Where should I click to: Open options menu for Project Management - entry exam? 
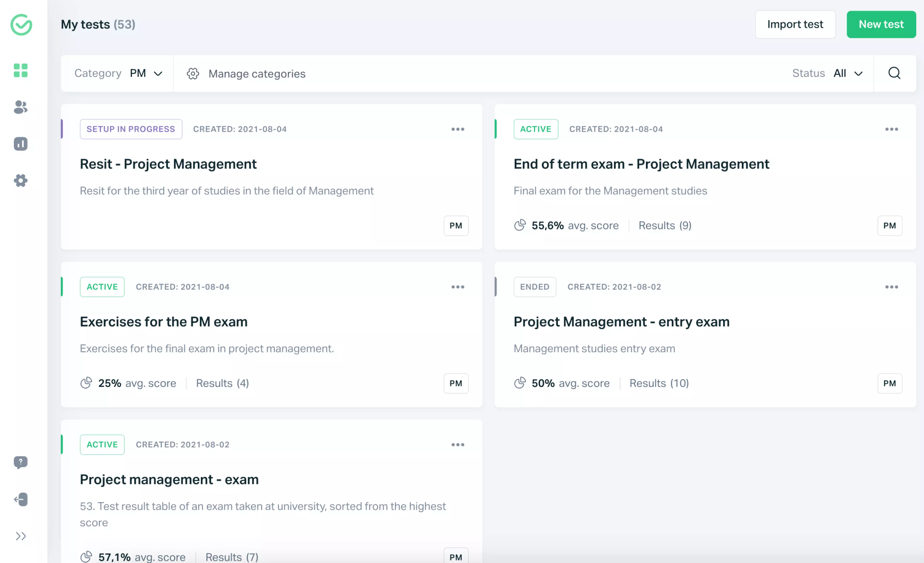point(892,287)
